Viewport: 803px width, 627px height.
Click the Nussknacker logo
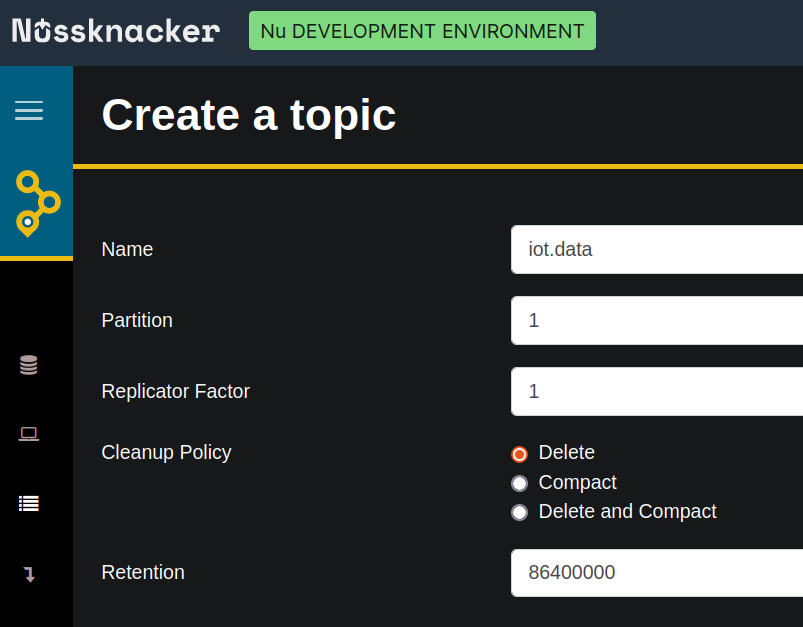pos(116,31)
